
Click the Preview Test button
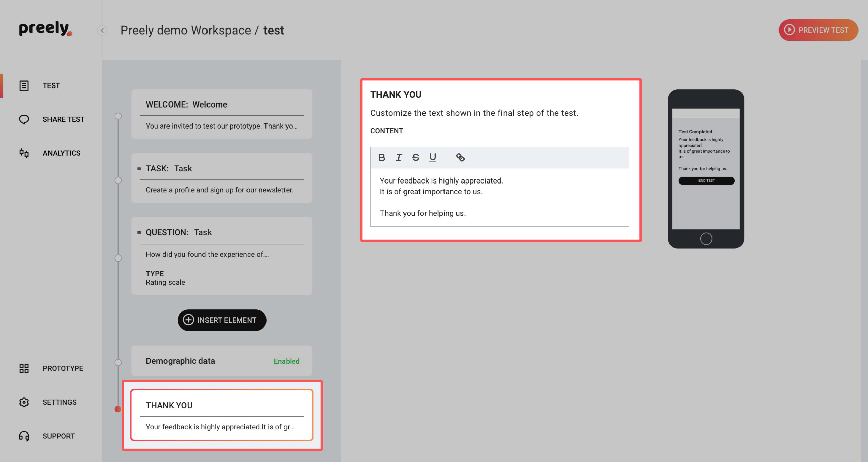click(818, 30)
